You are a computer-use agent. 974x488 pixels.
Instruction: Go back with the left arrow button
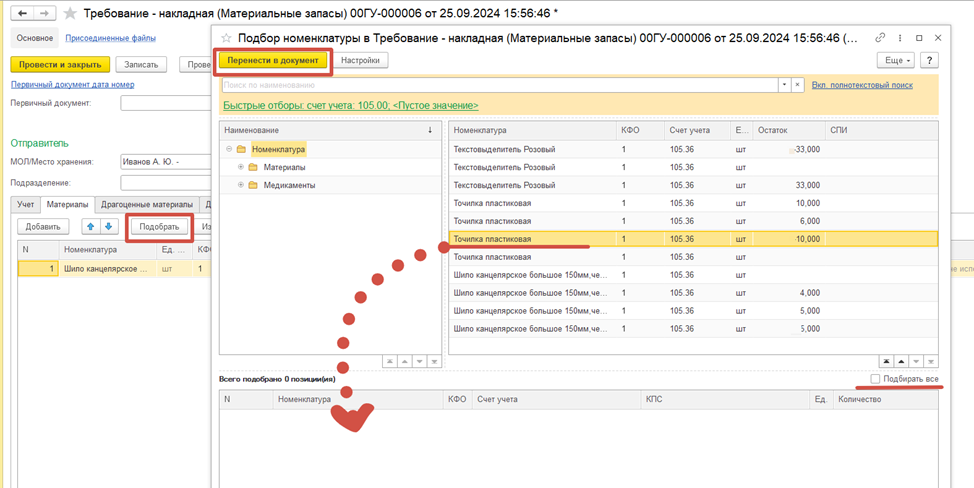click(x=24, y=13)
